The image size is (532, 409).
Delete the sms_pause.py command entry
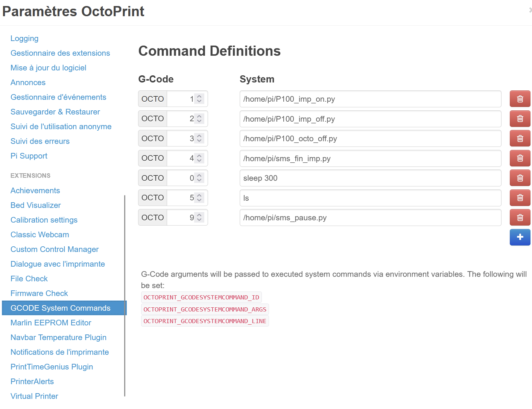520,218
